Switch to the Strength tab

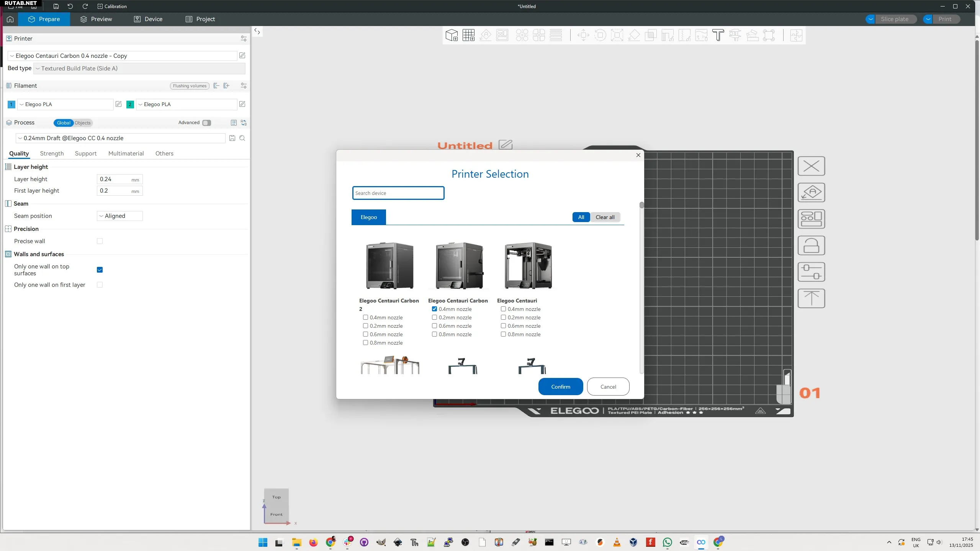52,154
